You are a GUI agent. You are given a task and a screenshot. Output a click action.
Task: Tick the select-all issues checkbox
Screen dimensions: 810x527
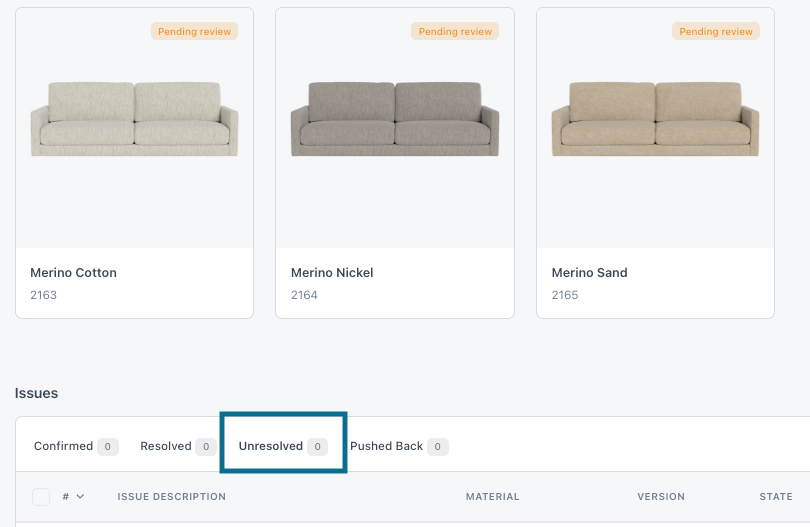click(x=41, y=497)
